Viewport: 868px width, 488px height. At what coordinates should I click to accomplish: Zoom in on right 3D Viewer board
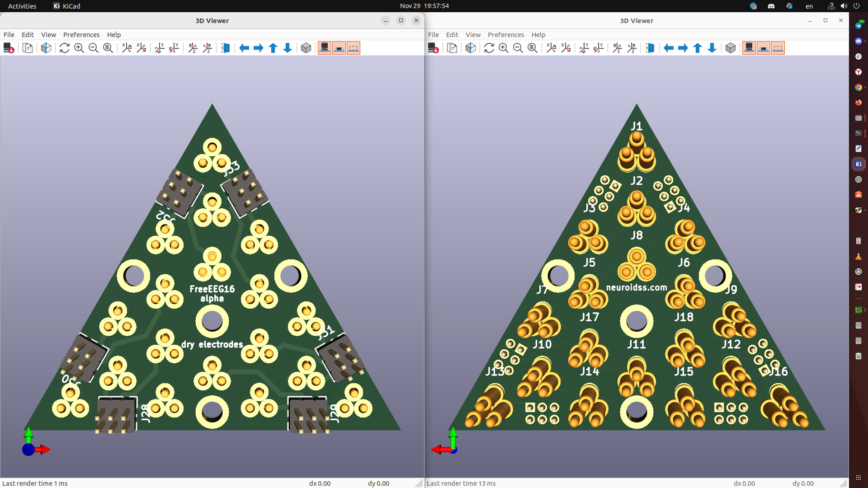[504, 48]
